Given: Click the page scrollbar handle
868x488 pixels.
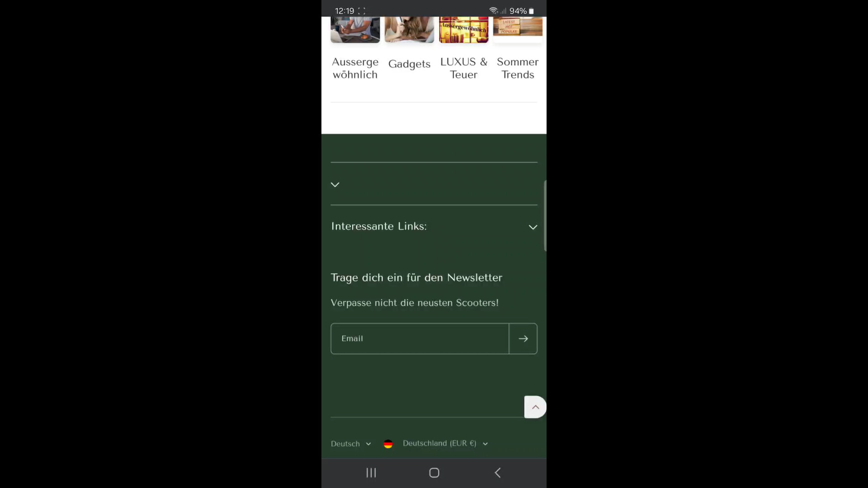Looking at the screenshot, I should pos(545,216).
